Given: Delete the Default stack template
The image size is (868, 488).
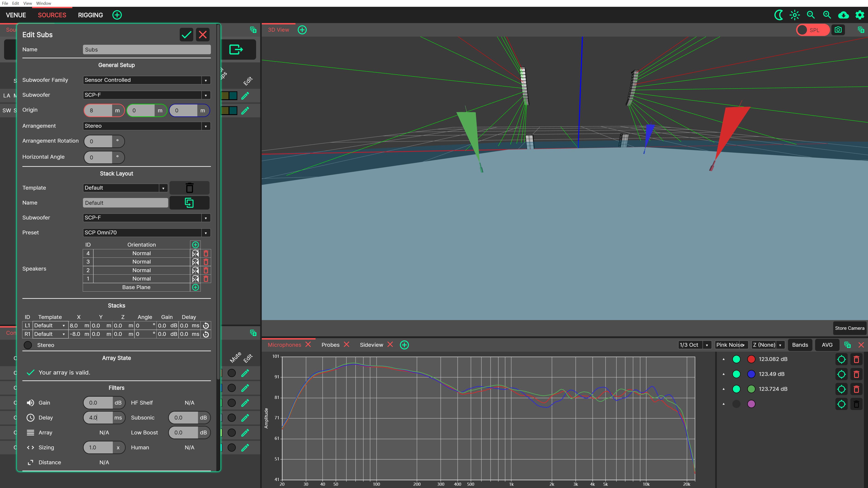Looking at the screenshot, I should click(x=189, y=188).
